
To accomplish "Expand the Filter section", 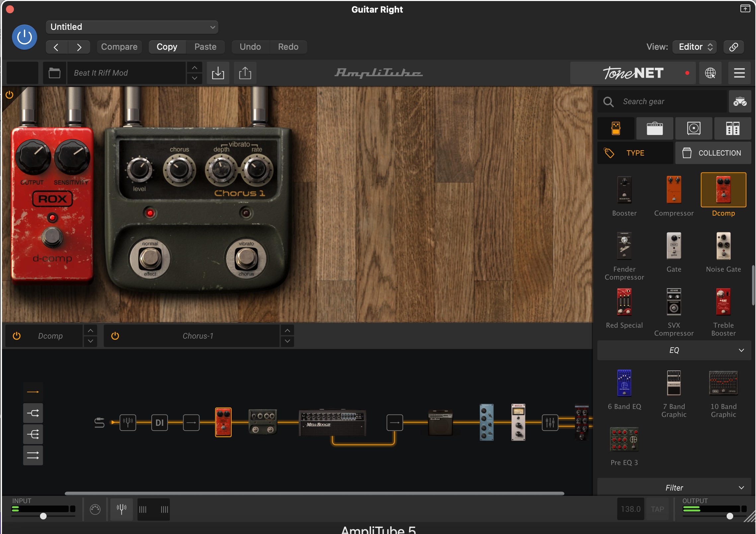I will click(674, 488).
